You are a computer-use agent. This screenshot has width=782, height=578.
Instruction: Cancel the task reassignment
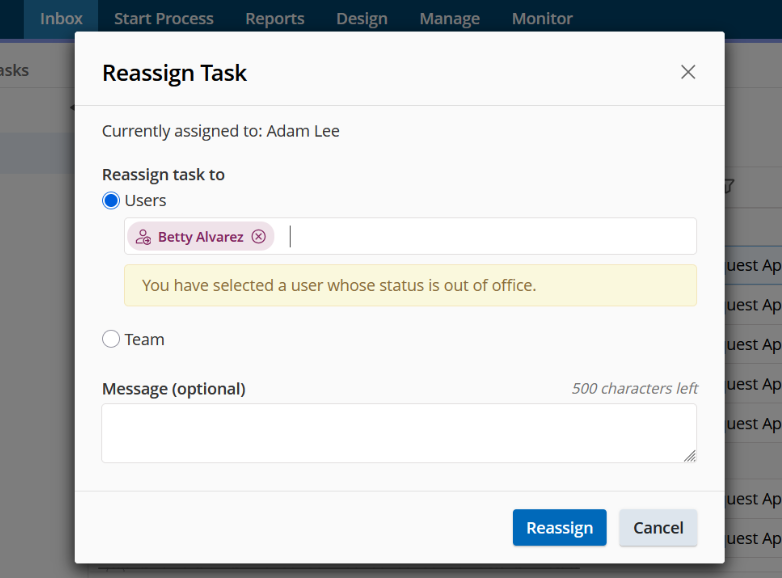[x=658, y=528]
